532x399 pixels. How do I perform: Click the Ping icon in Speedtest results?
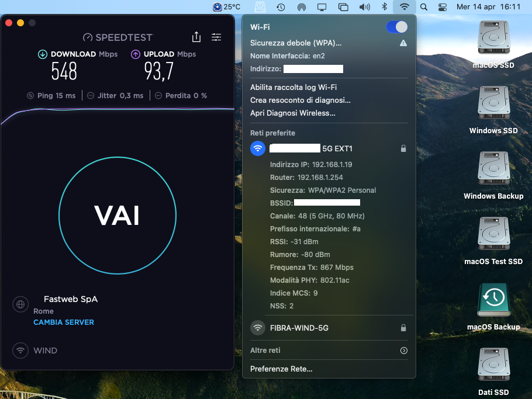click(30, 96)
